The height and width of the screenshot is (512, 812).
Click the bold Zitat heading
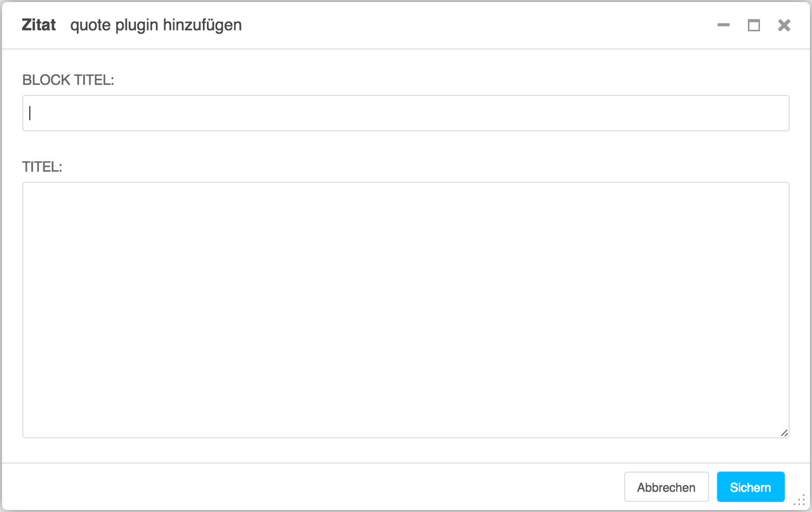pyautogui.click(x=39, y=25)
